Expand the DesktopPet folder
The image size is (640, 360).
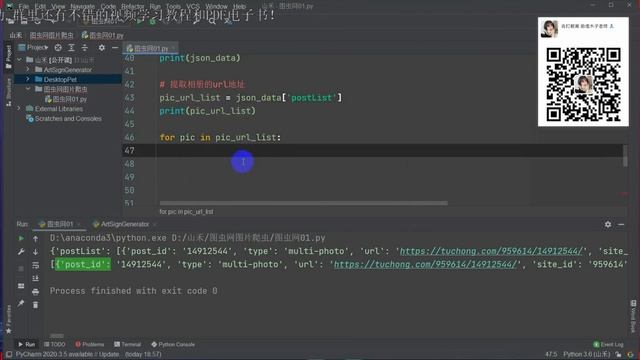tap(28, 79)
